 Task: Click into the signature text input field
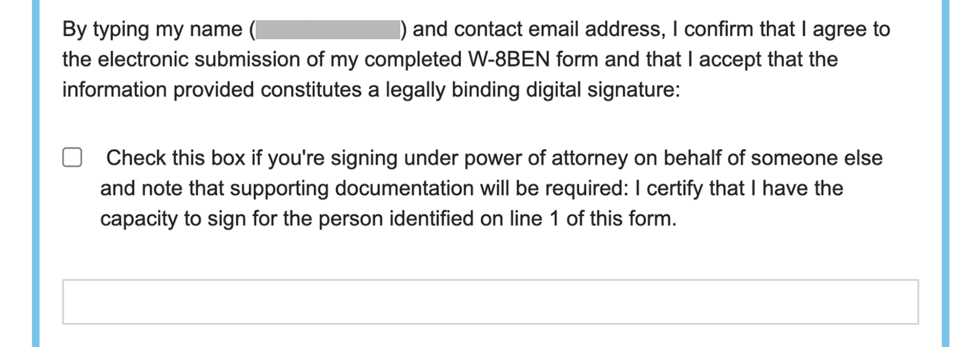[x=490, y=302]
